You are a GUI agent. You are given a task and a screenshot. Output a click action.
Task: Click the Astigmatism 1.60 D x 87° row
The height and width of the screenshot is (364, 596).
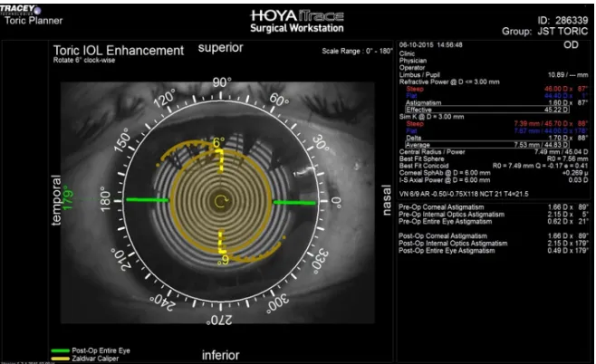(x=496, y=103)
